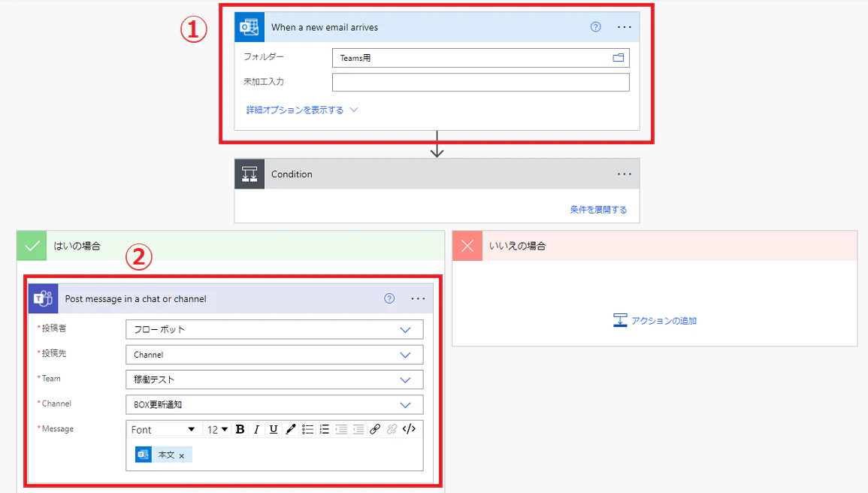This screenshot has width=868, height=493.
Task: Click 条件を展開する to expand condition
Action: point(598,209)
